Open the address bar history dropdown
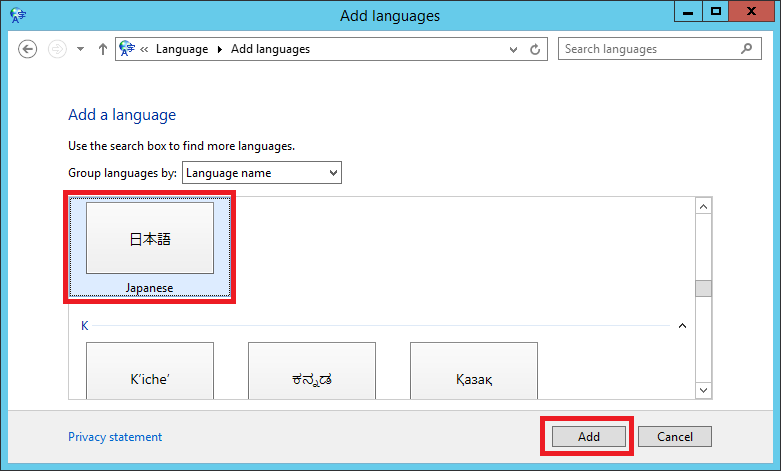Image resolution: width=781 pixels, height=471 pixels. (x=513, y=49)
